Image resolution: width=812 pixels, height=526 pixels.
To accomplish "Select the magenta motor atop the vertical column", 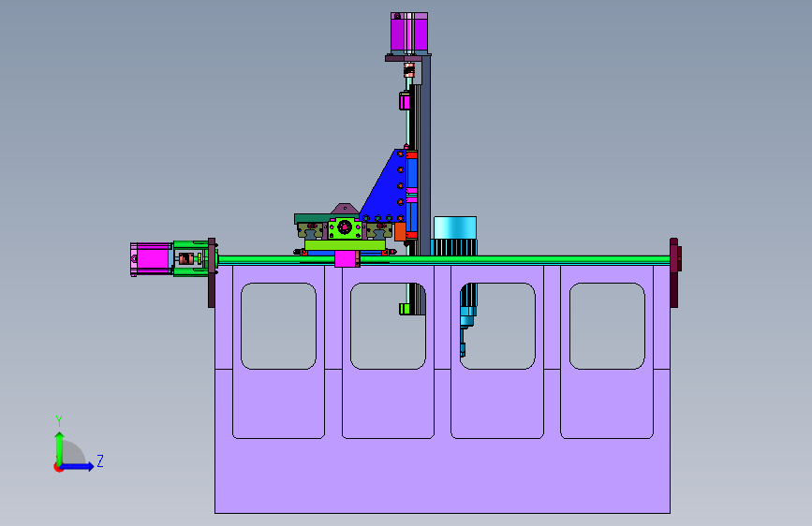I will 409,32.
